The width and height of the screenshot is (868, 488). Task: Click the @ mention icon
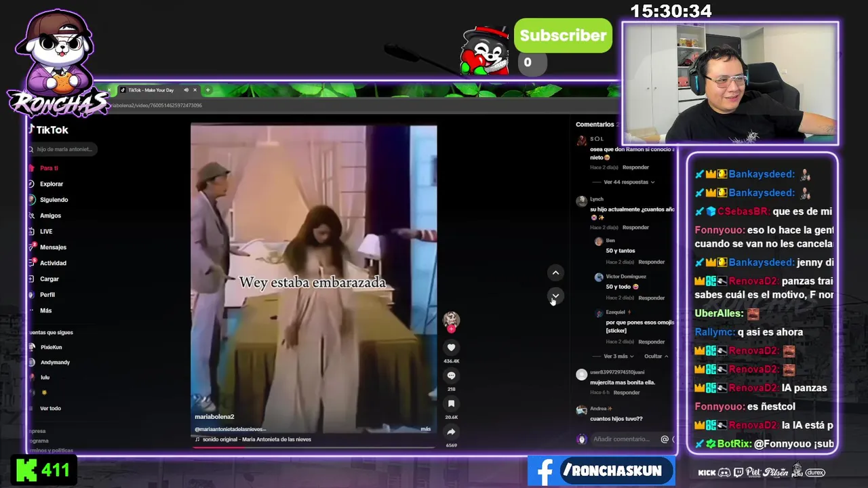click(x=665, y=439)
